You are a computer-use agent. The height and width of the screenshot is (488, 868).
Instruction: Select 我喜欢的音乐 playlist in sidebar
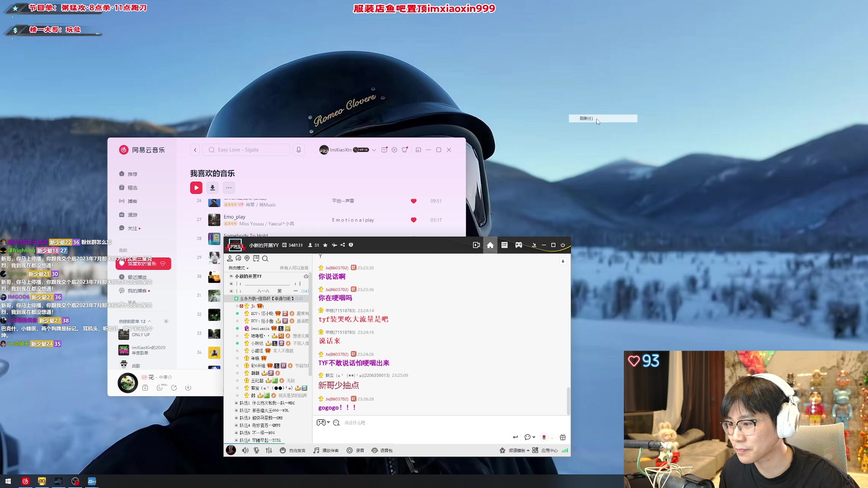point(143,263)
